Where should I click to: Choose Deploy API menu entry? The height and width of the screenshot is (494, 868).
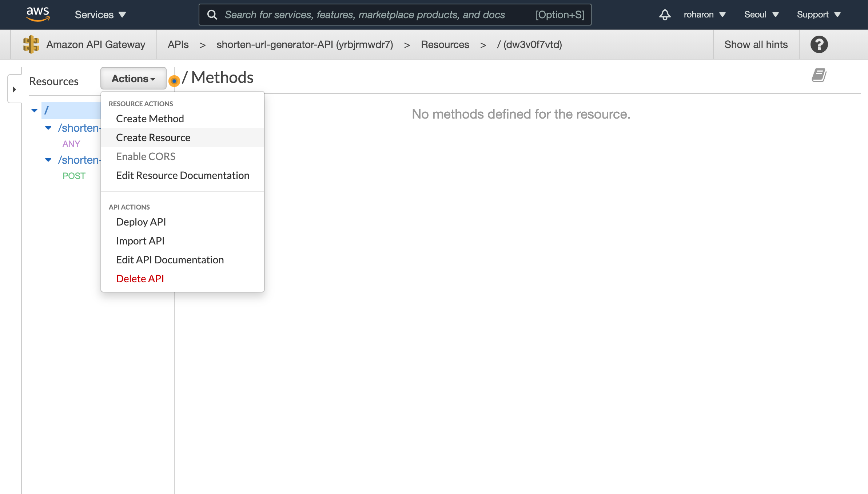pos(141,222)
